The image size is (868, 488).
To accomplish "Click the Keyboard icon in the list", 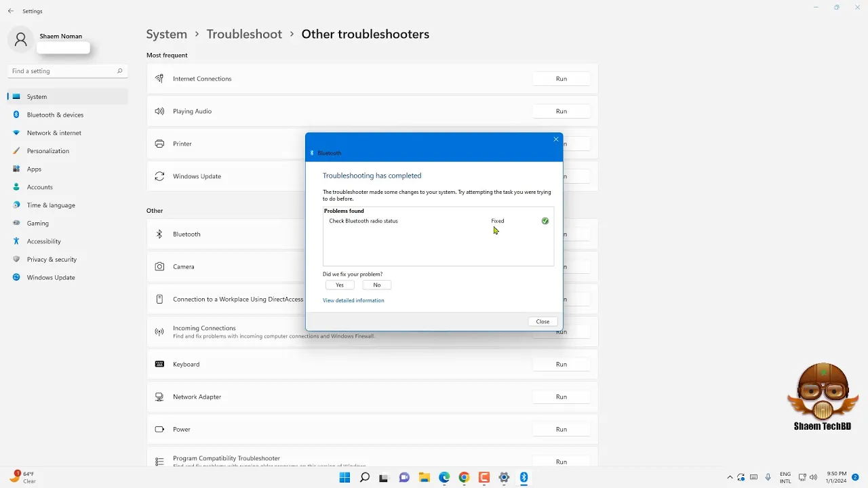I will coord(159,364).
